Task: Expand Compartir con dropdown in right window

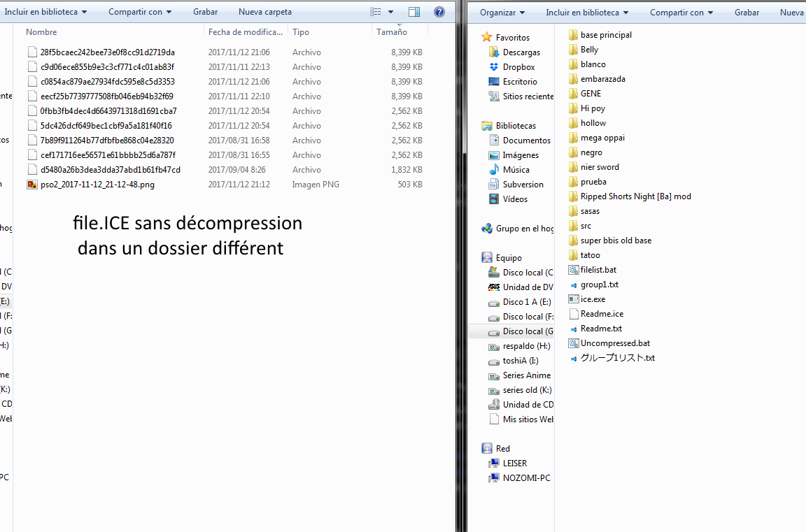Action: tap(681, 13)
